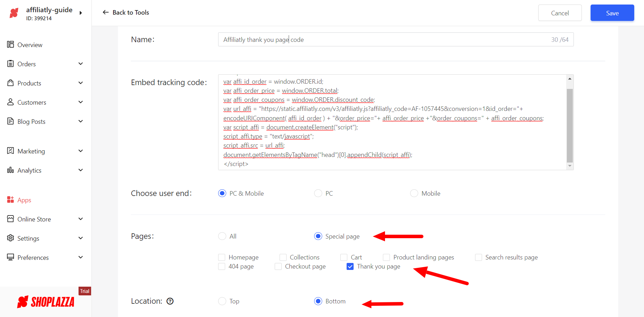Click the scroll-down arrow in code box
This screenshot has height=317, width=644.
coord(570,166)
